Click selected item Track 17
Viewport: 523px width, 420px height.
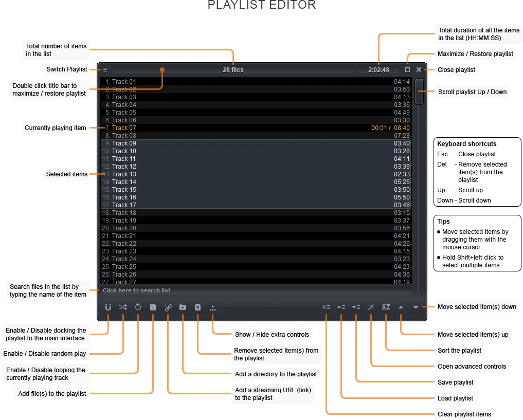pyautogui.click(x=256, y=205)
